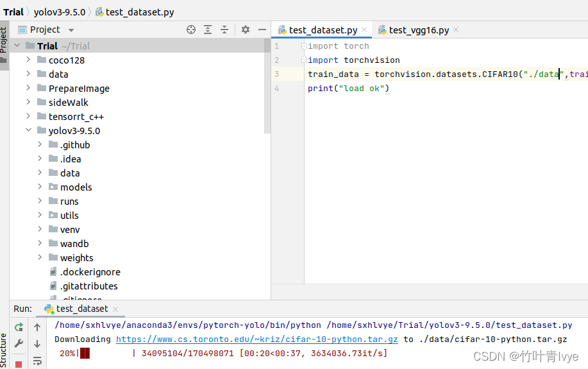
Task: Click the gutter at line number 3
Action: [277, 74]
